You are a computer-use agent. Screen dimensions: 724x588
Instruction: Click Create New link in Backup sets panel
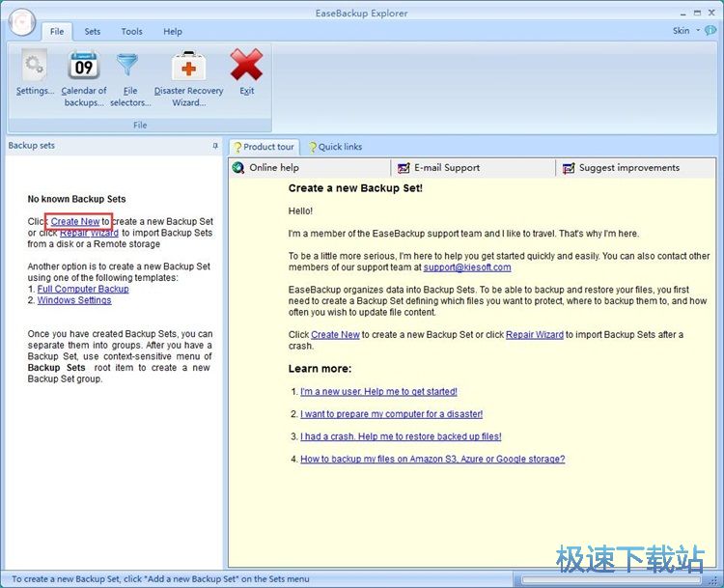75,222
